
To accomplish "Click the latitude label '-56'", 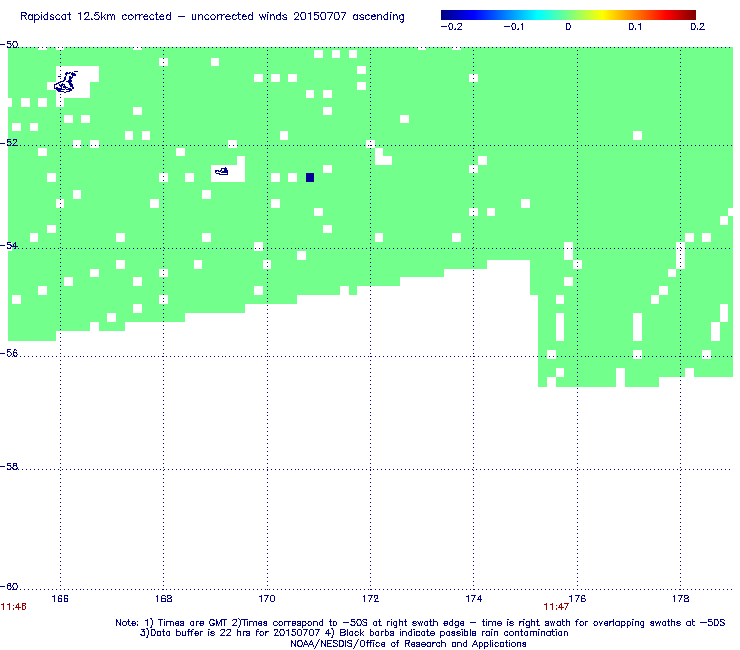I will tap(9, 354).
